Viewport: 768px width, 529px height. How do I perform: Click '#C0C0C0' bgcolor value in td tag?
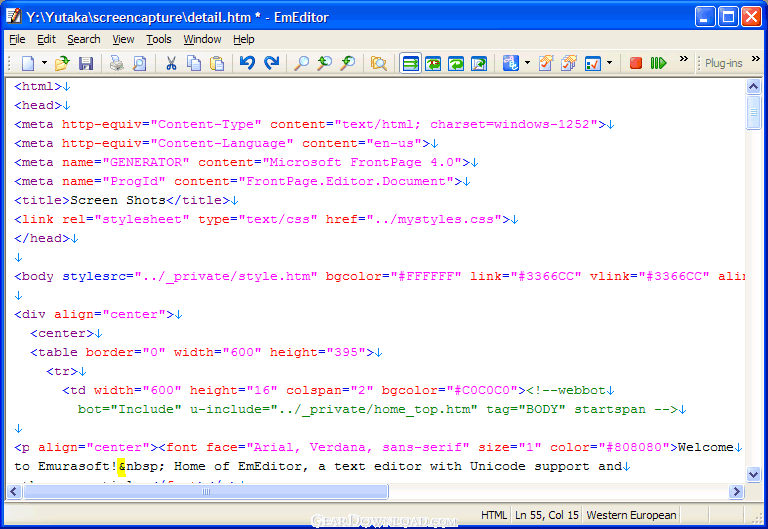482,390
